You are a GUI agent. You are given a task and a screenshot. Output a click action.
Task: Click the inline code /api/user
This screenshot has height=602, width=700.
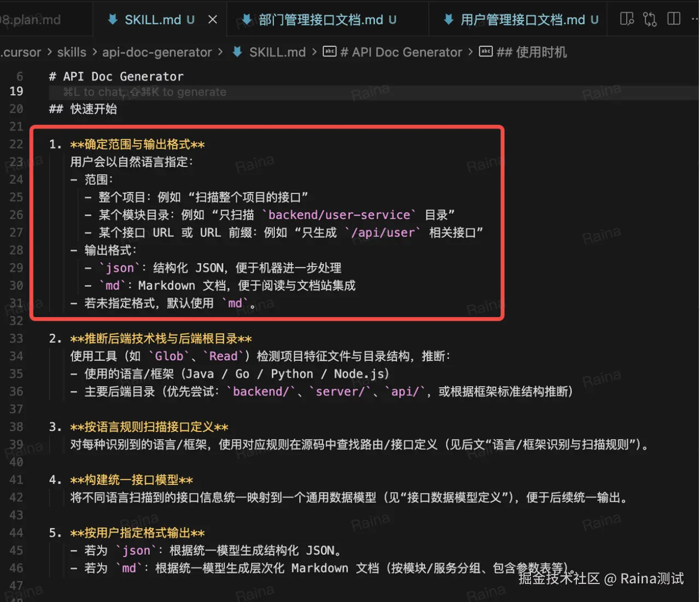coord(383,232)
